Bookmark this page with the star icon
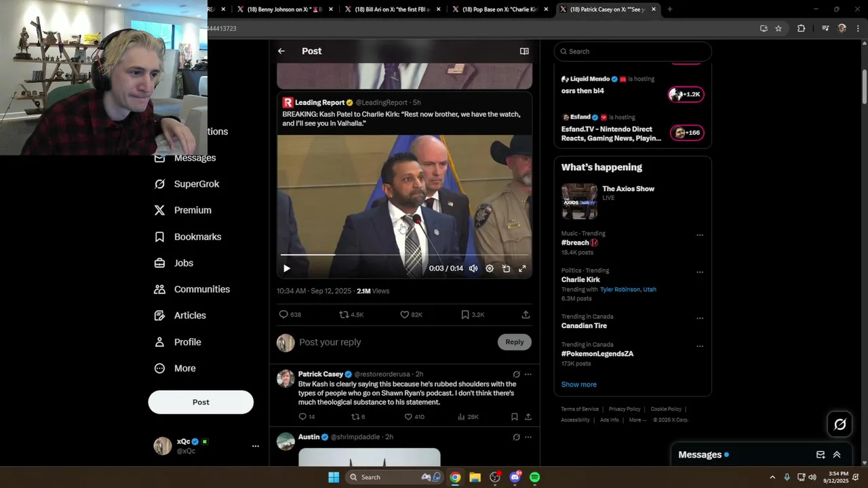868x488 pixels. (x=778, y=28)
